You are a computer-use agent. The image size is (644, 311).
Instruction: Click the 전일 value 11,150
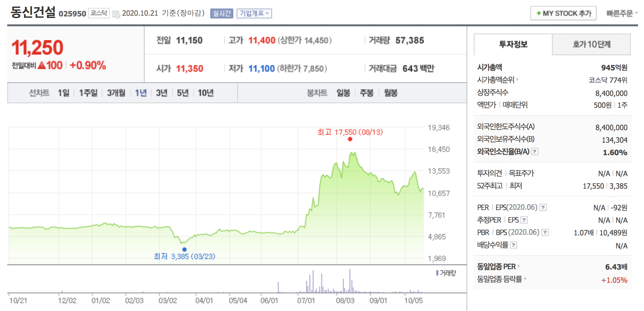click(189, 40)
